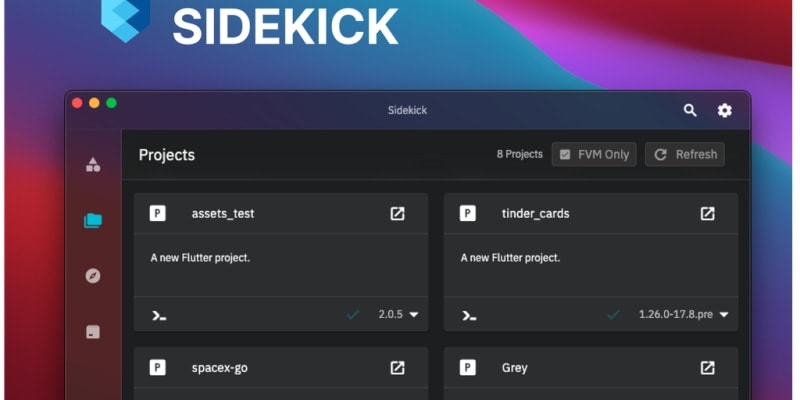Open Grey project in external editor
Screen dimensions: 800x400
(707, 367)
